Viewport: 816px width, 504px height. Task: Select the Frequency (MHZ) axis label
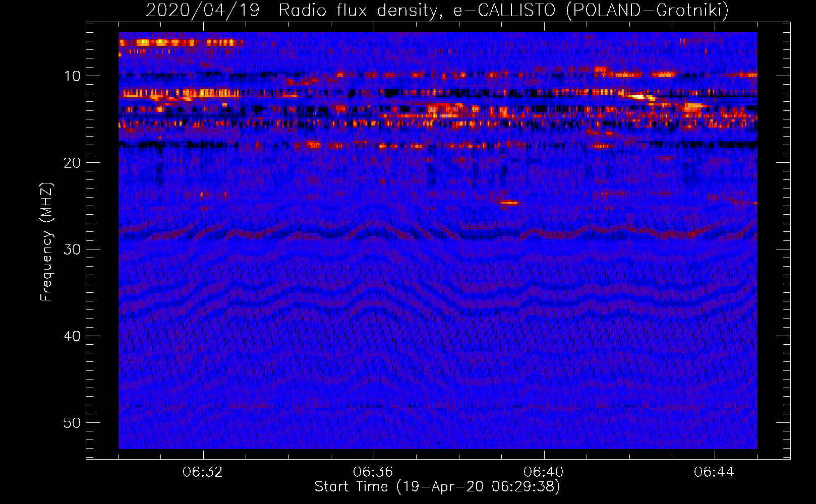point(46,242)
